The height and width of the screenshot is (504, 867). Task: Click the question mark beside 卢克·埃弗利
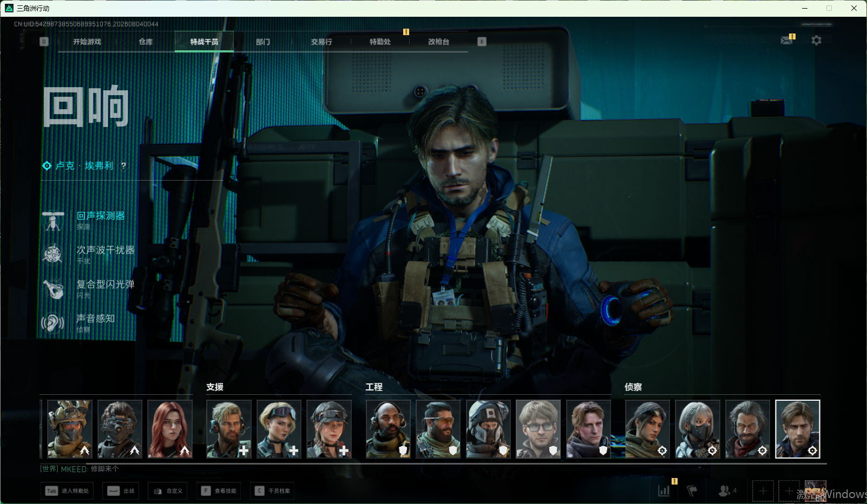point(123,165)
